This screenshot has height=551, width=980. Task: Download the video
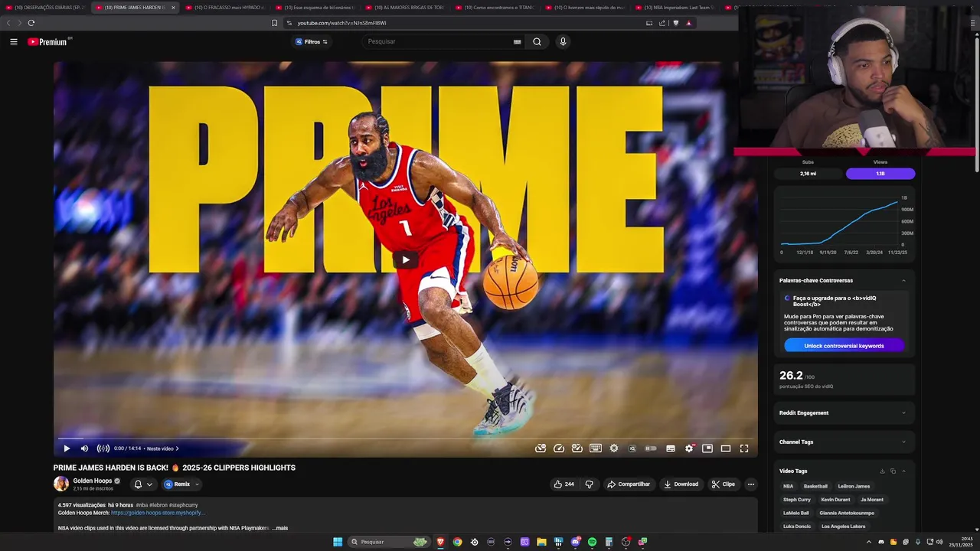[x=681, y=484]
